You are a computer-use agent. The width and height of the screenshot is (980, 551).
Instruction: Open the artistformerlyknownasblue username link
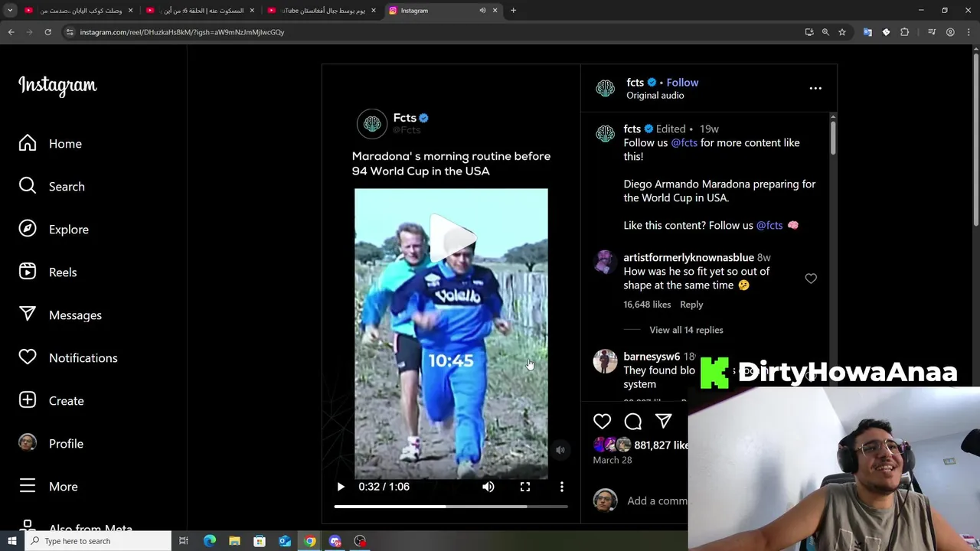pos(689,257)
